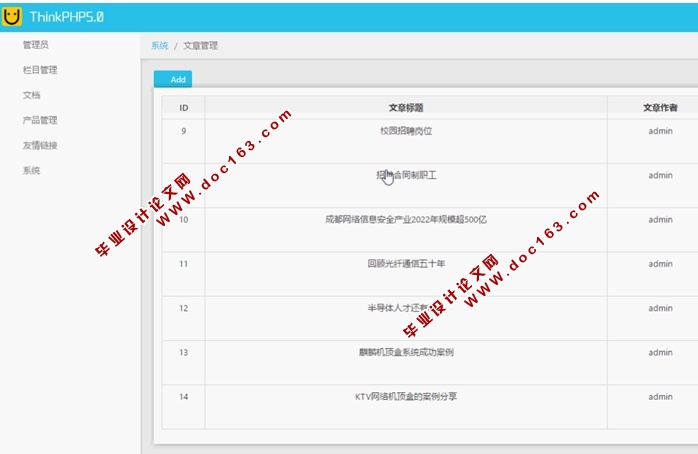Select article KTV网络机顶盒的案例分享
This screenshot has height=454, width=698.
pyautogui.click(x=406, y=397)
